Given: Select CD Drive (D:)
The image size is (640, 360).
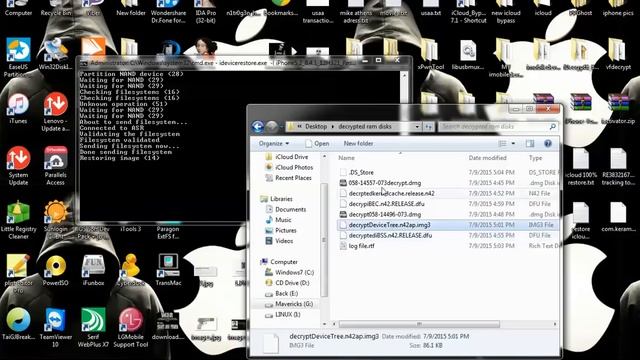Looking at the screenshot, I should pyautogui.click(x=287, y=283).
